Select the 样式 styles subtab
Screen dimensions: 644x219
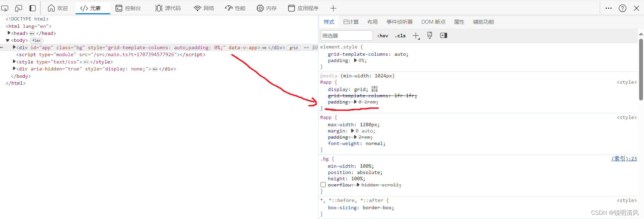[x=329, y=22]
